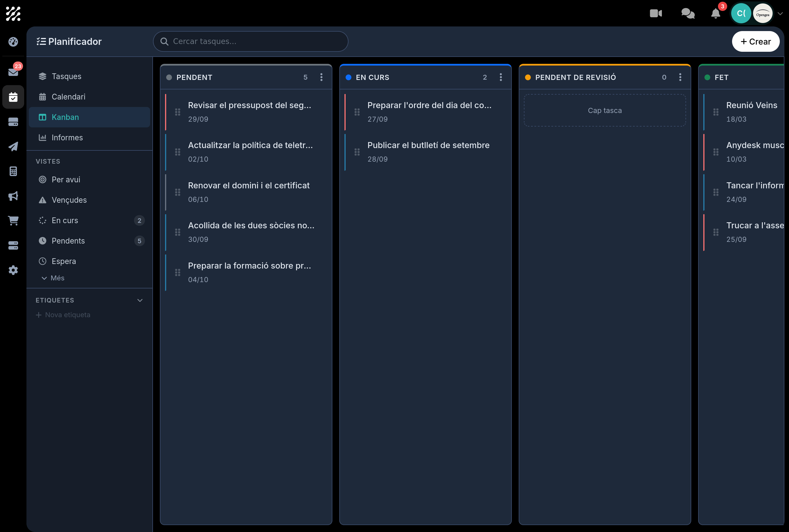789x532 pixels.
Task: Open the Reunió Veins task card
Action: pyautogui.click(x=744, y=112)
